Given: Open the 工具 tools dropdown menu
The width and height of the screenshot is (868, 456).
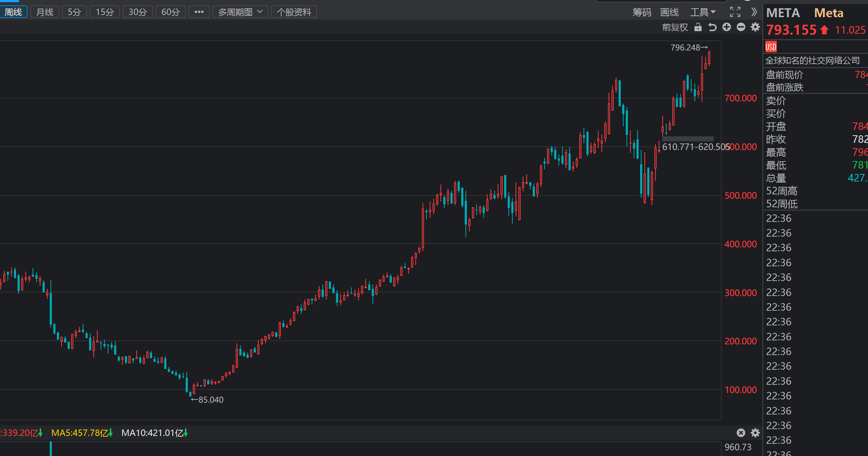Looking at the screenshot, I should point(702,12).
